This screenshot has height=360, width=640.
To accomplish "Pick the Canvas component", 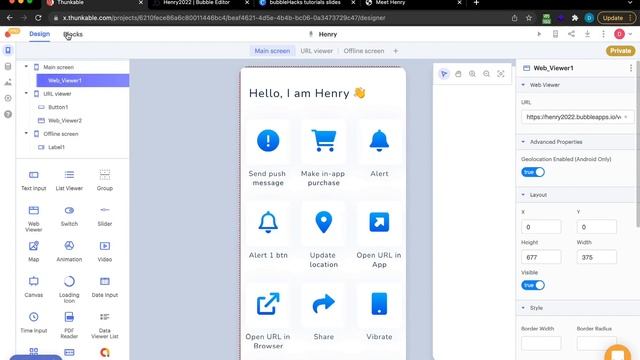I will coord(33,287).
